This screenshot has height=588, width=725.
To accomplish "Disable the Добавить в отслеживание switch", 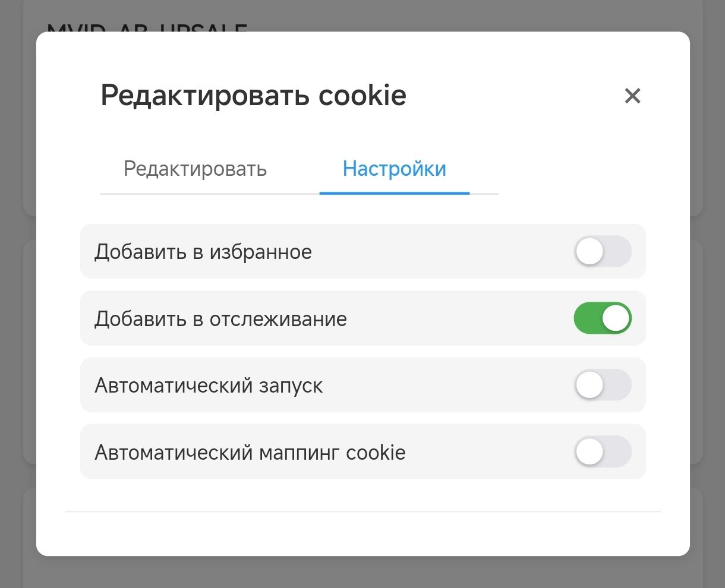I will [x=602, y=318].
